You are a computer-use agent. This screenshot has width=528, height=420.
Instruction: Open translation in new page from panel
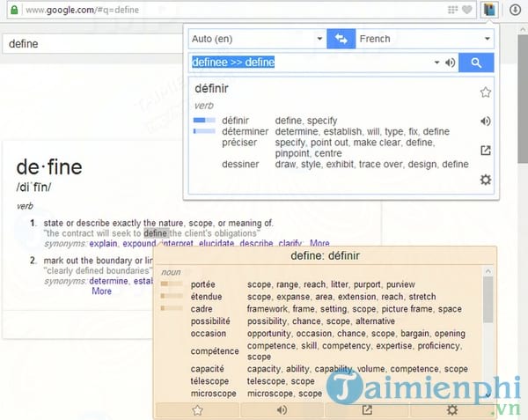tap(486, 151)
